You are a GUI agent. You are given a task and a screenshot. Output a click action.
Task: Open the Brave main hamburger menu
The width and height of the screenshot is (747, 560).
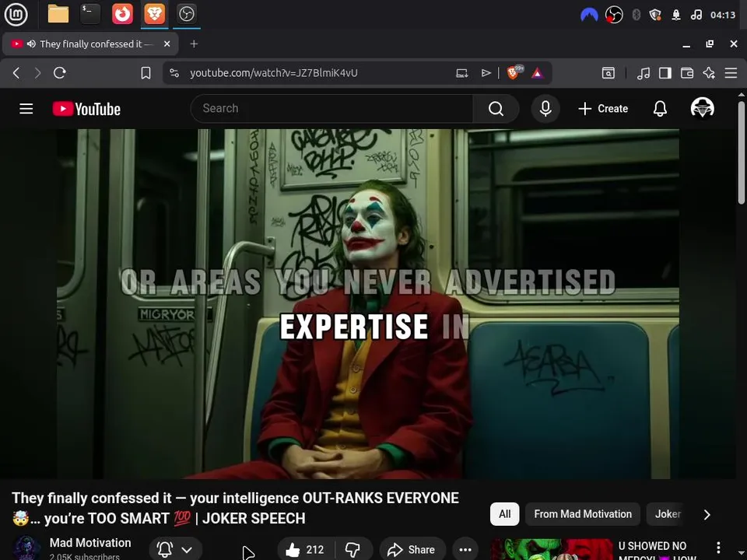click(x=731, y=73)
